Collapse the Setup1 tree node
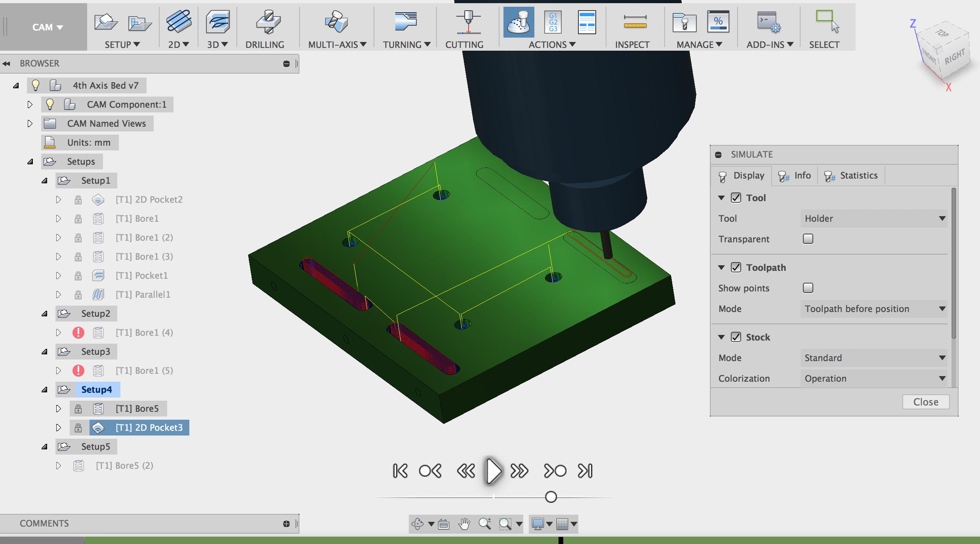This screenshot has width=980, height=544. click(44, 181)
